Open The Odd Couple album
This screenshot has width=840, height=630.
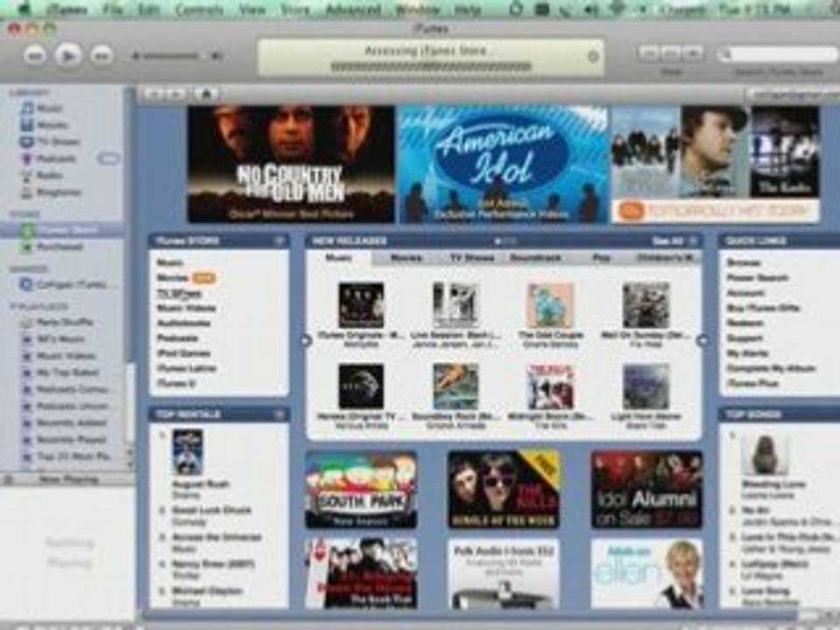tap(550, 306)
